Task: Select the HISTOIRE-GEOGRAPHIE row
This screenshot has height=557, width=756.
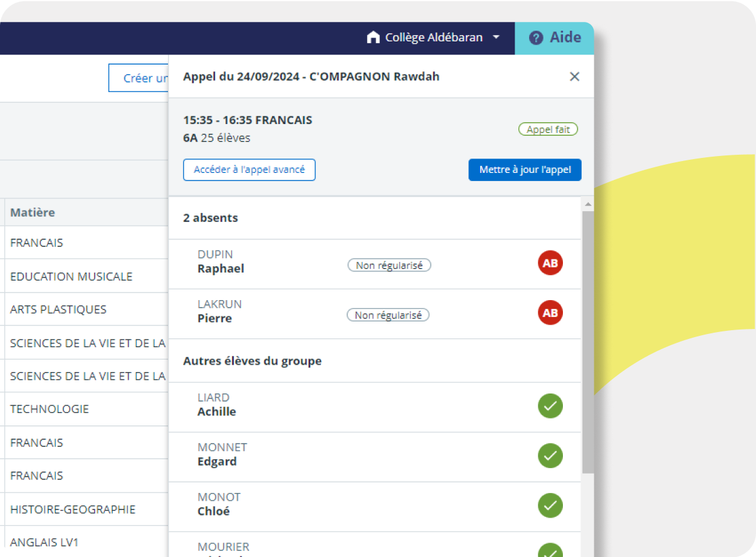Action: pyautogui.click(x=84, y=509)
